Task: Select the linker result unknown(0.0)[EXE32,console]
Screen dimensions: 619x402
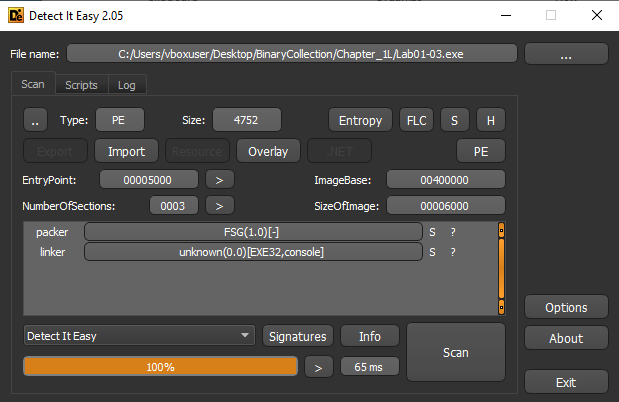Action: click(x=253, y=252)
